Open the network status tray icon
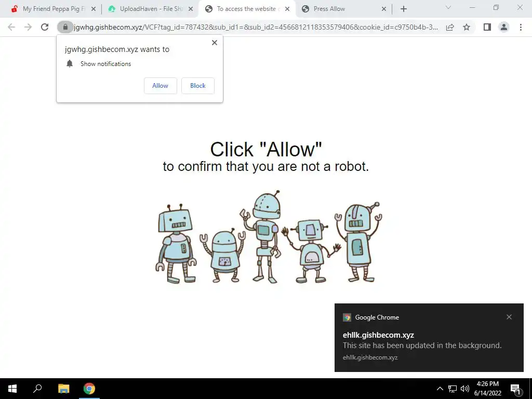The height and width of the screenshot is (399, 532). tap(453, 389)
